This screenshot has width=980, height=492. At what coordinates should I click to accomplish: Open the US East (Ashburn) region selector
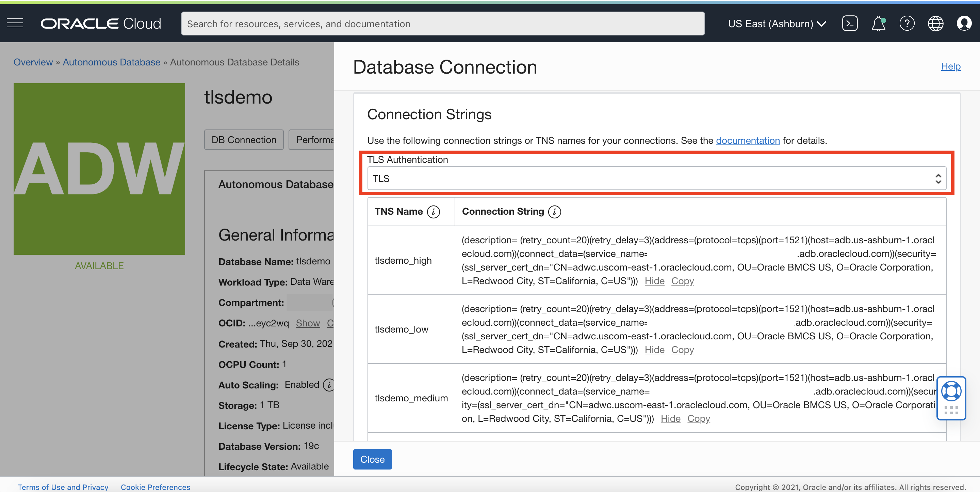777,24
